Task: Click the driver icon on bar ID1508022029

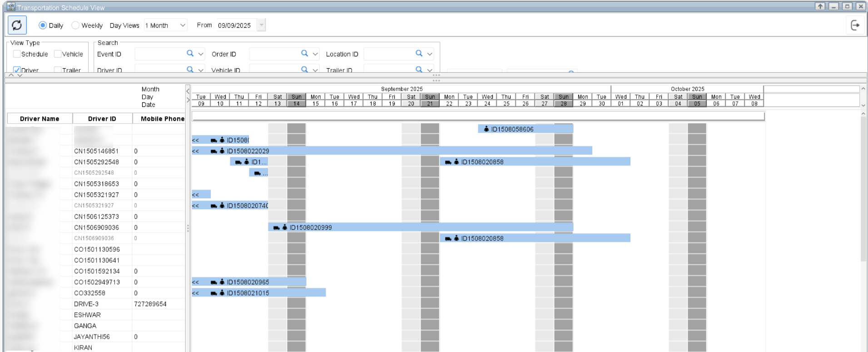Action: pos(222,151)
